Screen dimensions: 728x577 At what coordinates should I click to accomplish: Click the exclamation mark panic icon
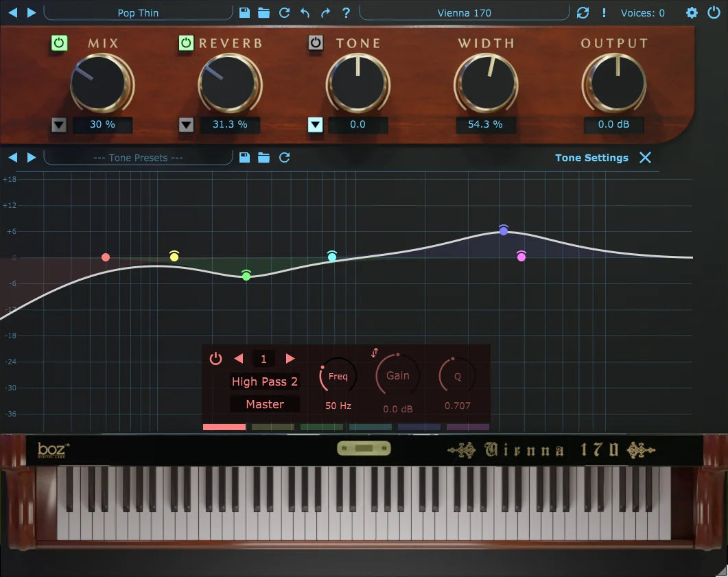coord(604,12)
